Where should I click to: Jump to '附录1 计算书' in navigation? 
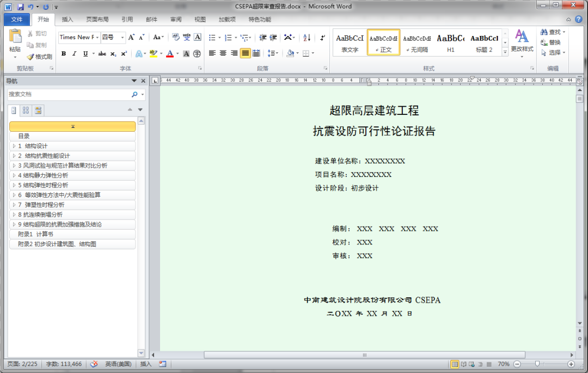[x=72, y=234]
